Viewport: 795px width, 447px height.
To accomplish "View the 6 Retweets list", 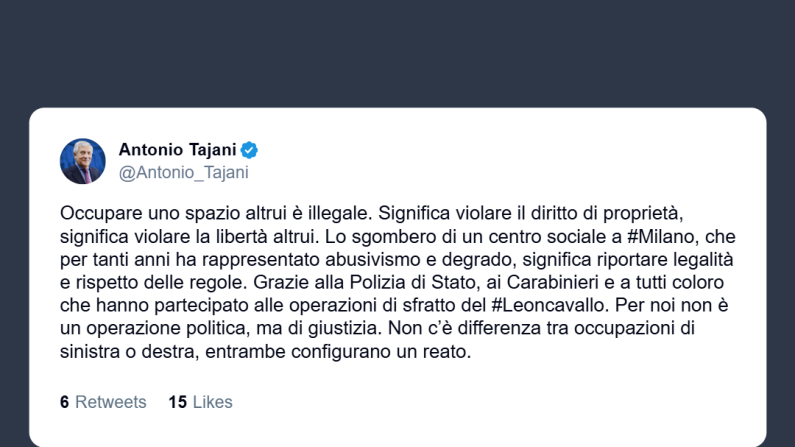I will (103, 402).
